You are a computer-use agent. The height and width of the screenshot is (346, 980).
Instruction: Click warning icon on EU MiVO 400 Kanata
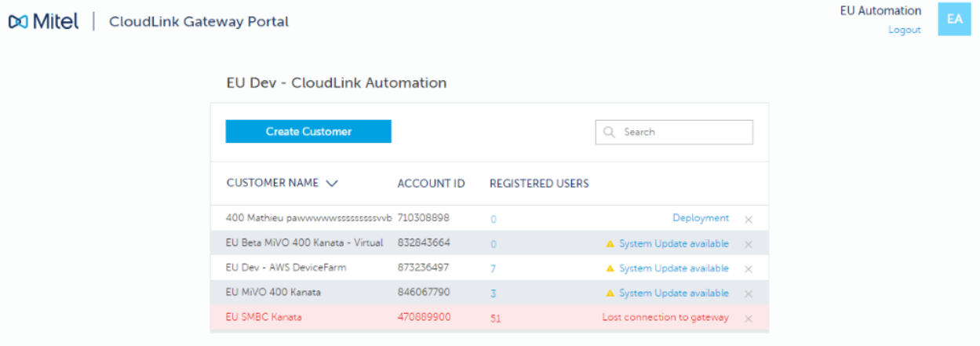click(610, 293)
